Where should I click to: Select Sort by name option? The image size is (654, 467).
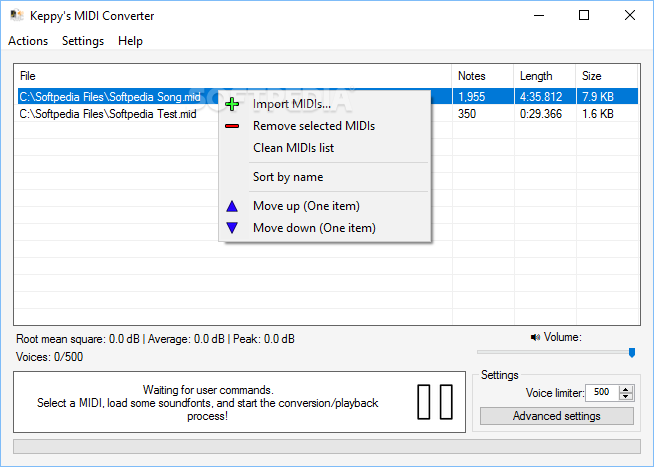(x=324, y=177)
